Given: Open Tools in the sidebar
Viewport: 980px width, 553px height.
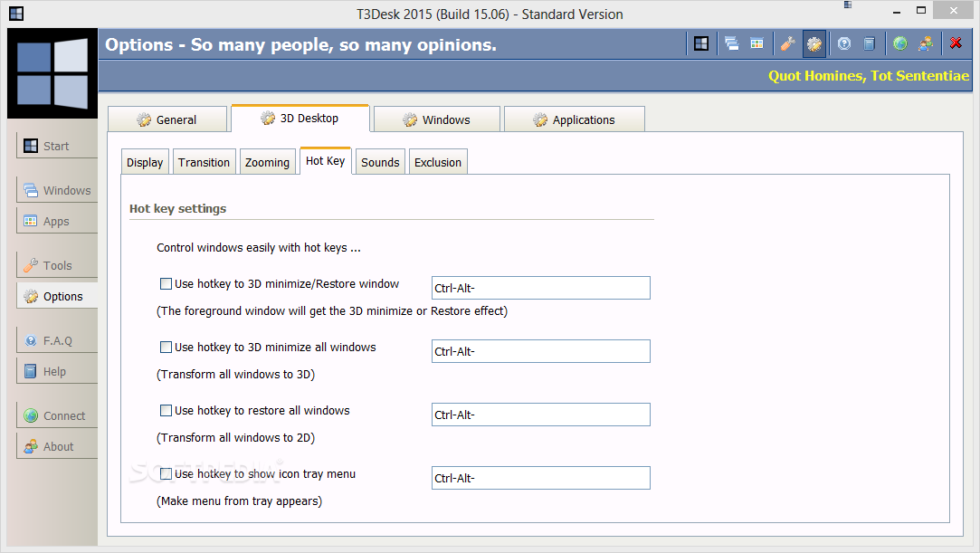Looking at the screenshot, I should tap(57, 265).
